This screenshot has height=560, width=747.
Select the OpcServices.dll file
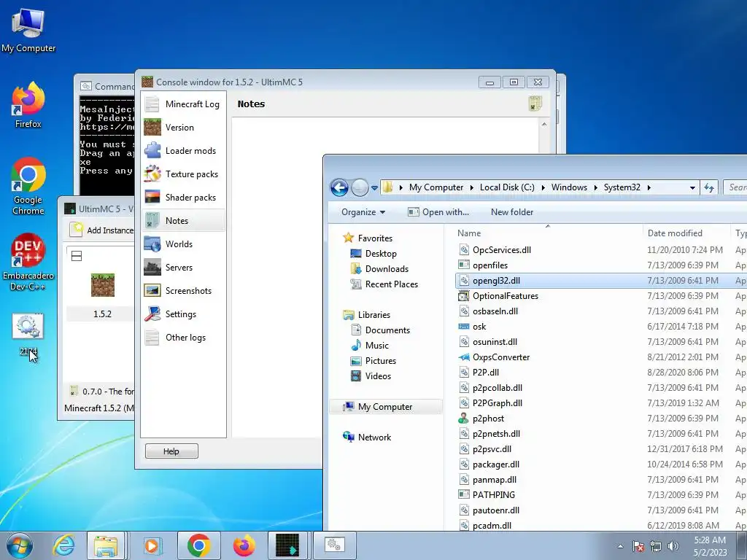point(601,250)
